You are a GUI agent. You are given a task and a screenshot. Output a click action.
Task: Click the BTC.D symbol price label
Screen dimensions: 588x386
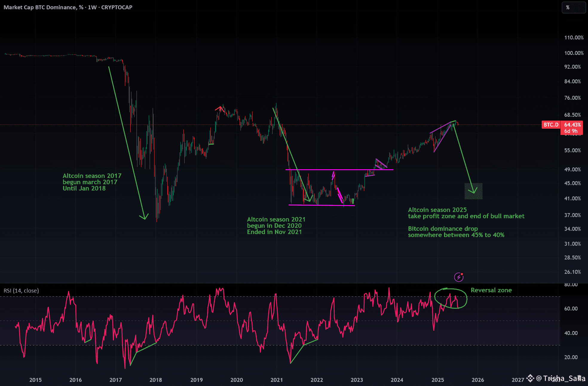click(551, 124)
